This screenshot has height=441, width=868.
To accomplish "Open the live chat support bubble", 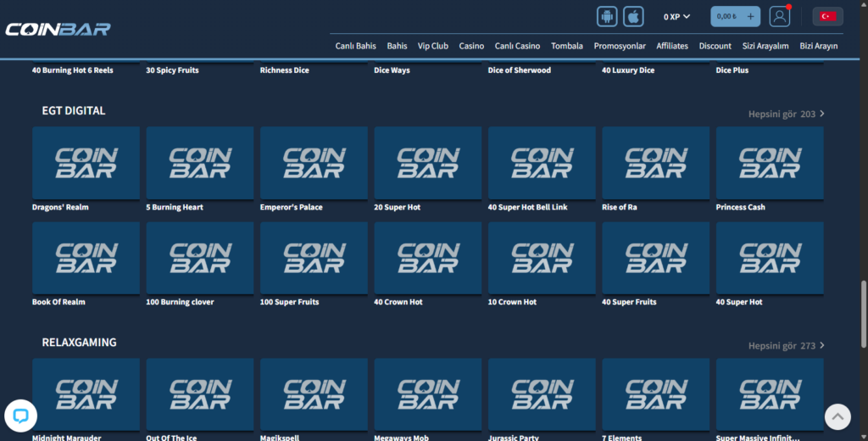I will pyautogui.click(x=20, y=416).
